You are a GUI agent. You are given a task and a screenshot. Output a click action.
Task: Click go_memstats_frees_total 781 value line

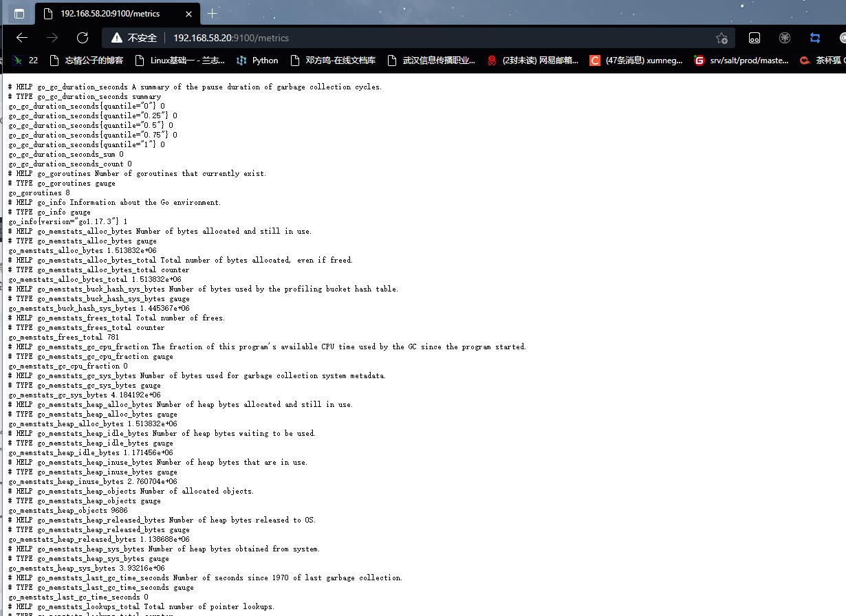click(x=64, y=338)
